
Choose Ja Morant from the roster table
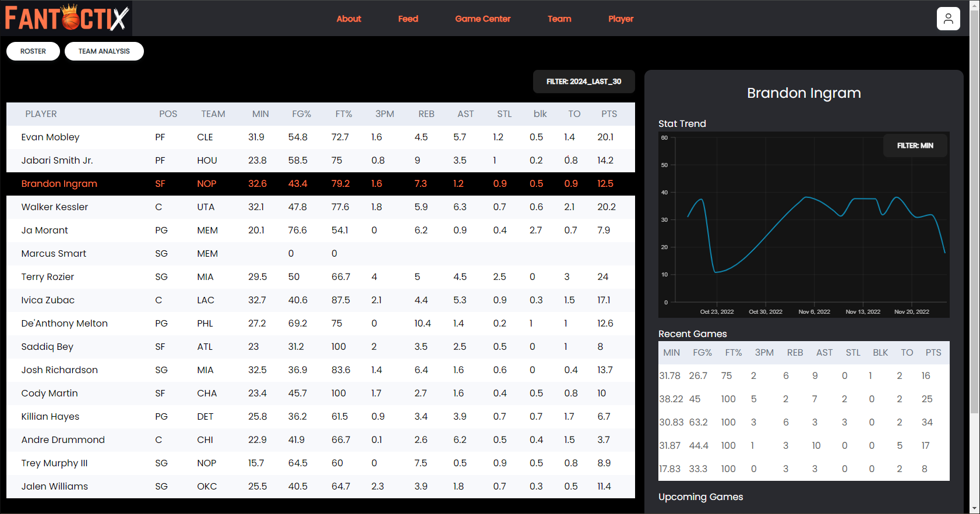[x=44, y=231]
